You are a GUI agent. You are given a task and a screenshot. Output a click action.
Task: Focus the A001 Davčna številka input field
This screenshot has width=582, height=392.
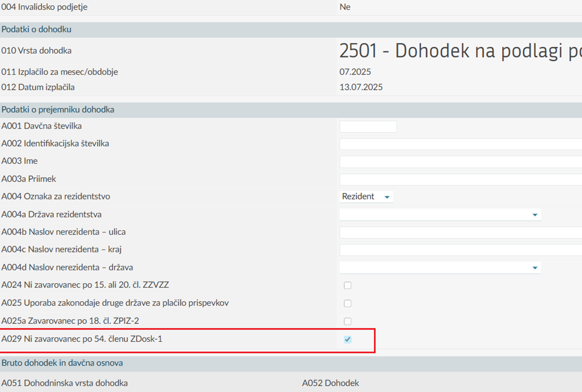pos(368,126)
